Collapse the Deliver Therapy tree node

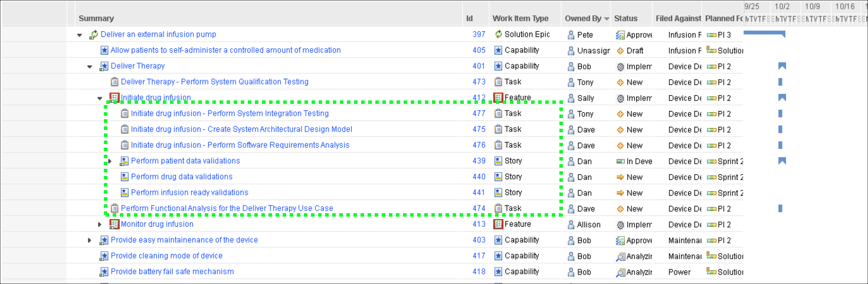(x=90, y=67)
